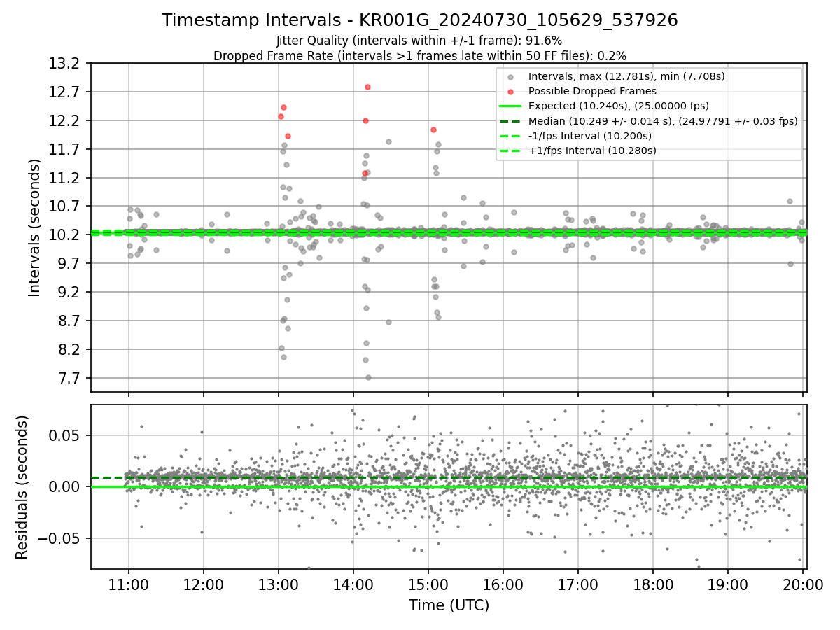Click the "Time (UTC)" x-axis label
This screenshot has height=630, width=840.
pyautogui.click(x=449, y=605)
